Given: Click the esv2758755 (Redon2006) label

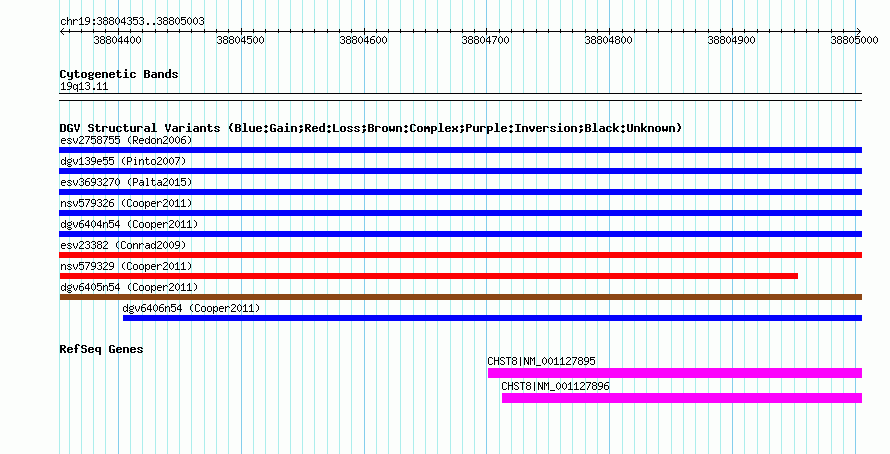Looking at the screenshot, I should click(126, 140).
